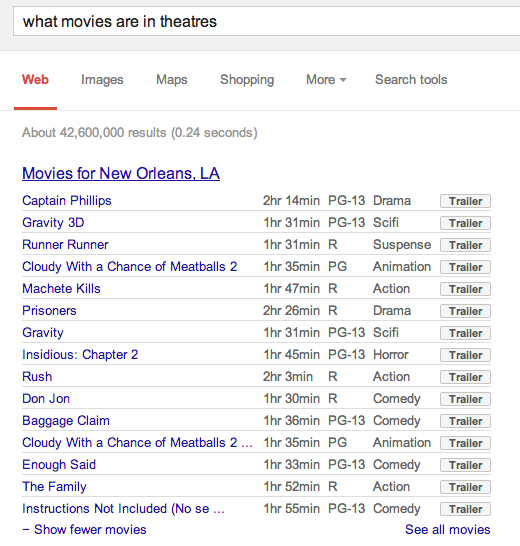Click the 'Suspense' genre for Runner Runner
The image size is (520, 546).
pos(402,245)
